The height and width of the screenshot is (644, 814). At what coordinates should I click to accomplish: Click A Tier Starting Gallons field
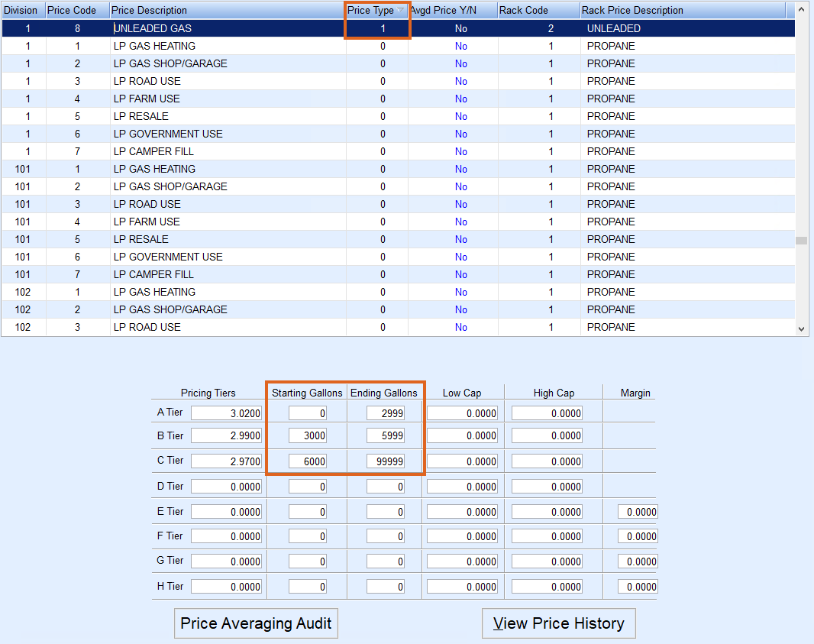pos(308,413)
